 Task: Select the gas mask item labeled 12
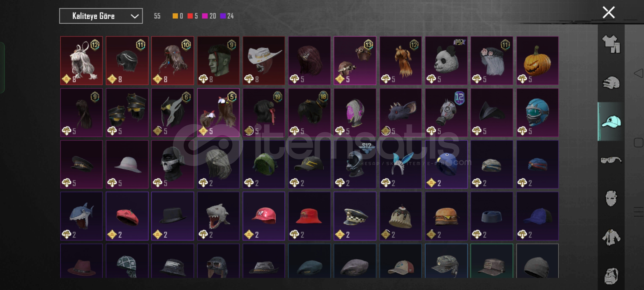tap(446, 113)
